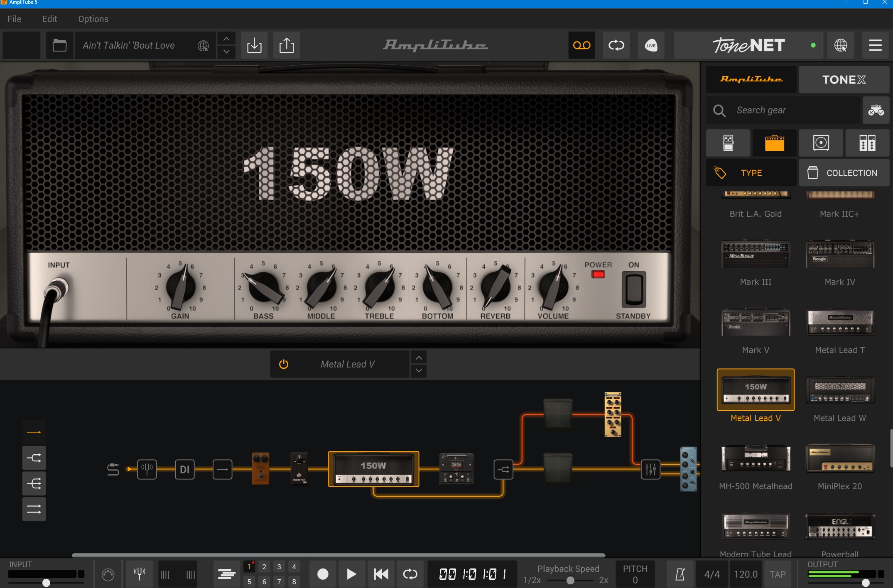The width and height of the screenshot is (893, 588).
Task: Select the DI block in chain
Action: click(x=185, y=469)
